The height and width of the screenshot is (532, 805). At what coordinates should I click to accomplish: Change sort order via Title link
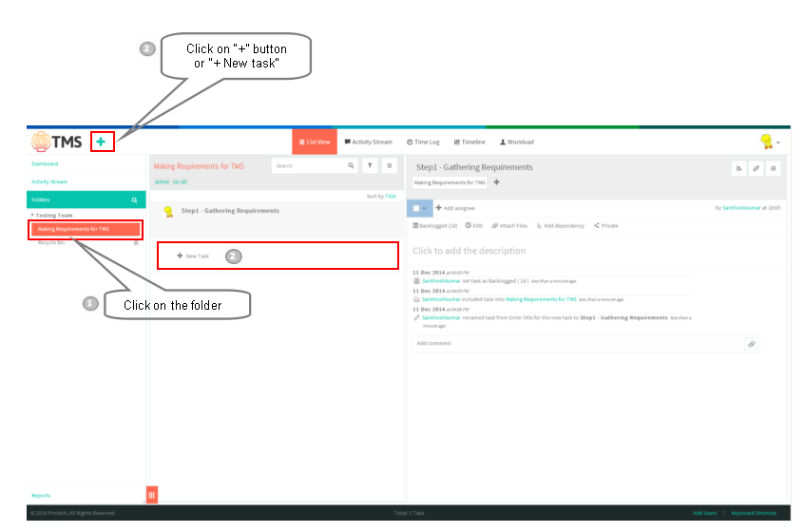pyautogui.click(x=391, y=196)
